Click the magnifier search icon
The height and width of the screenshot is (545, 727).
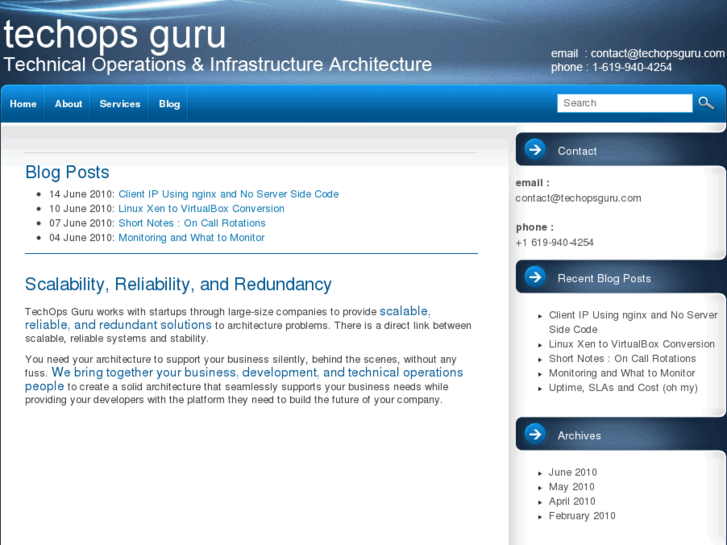[x=706, y=103]
